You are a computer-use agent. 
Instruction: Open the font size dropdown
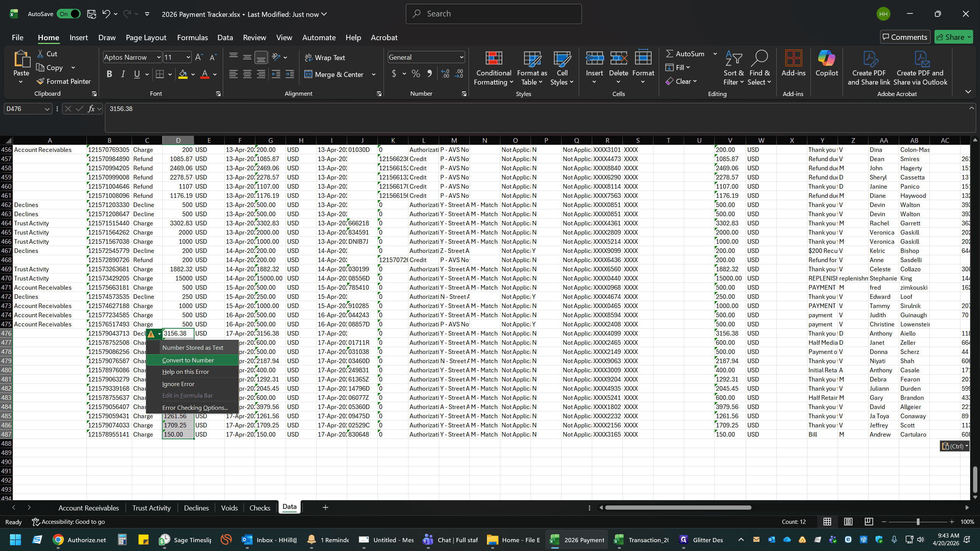188,57
